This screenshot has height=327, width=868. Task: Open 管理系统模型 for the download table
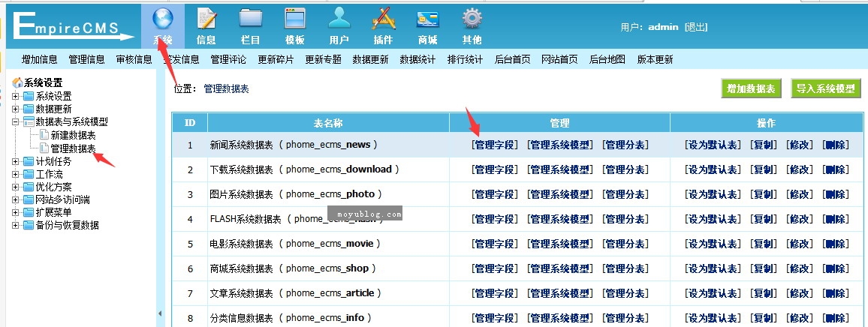[560, 169]
